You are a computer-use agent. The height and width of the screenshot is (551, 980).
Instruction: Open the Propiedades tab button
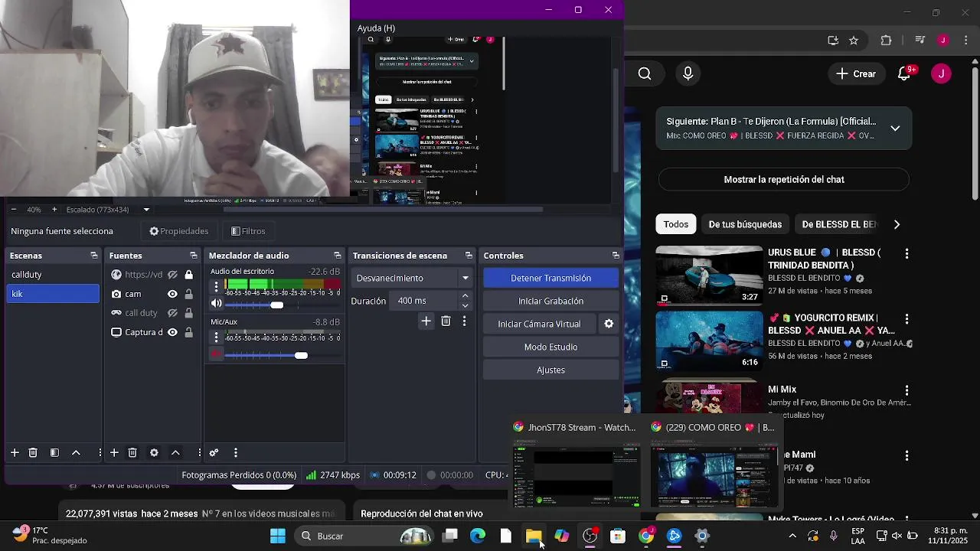coord(179,231)
